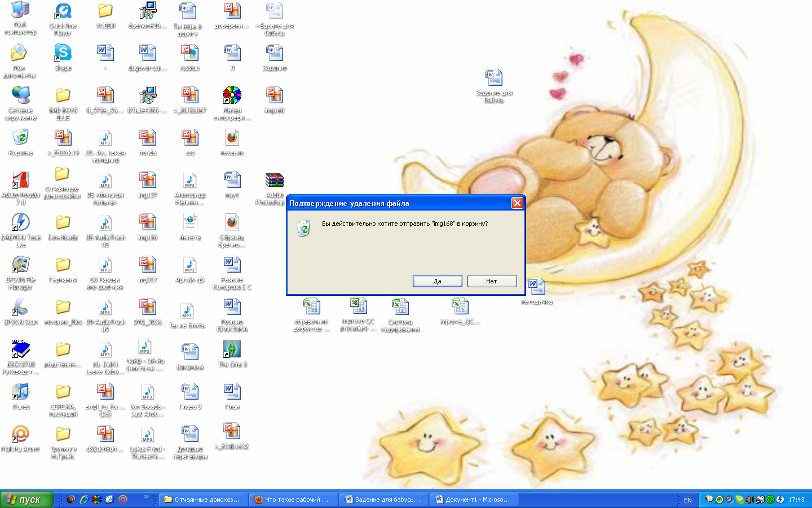Select the Improve QC procudure Excel file

[358, 315]
